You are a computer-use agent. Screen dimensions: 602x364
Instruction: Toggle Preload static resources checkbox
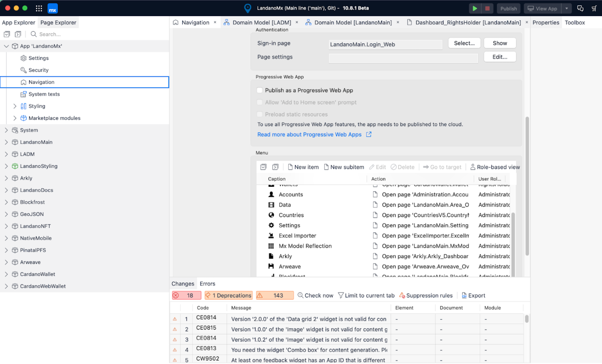[259, 114]
